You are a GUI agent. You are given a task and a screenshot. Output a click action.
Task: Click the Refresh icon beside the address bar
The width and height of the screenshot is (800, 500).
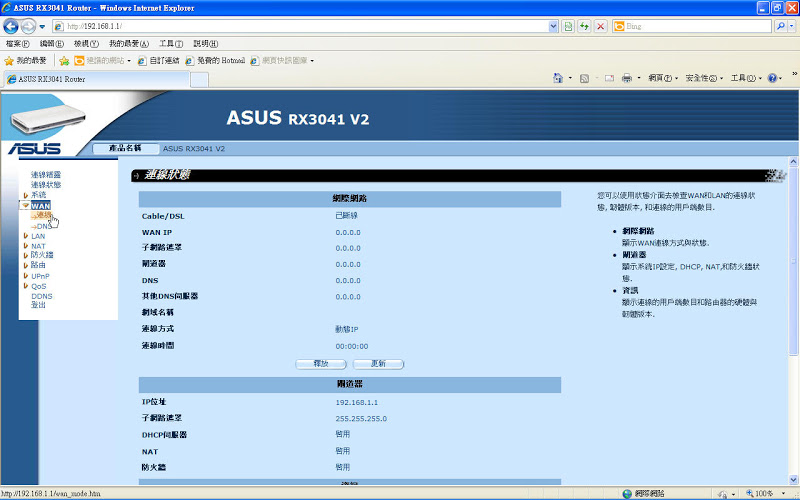pyautogui.click(x=584, y=25)
